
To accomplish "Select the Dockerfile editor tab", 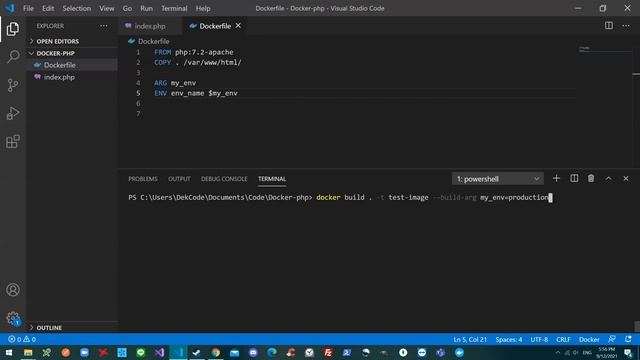I will click(x=215, y=26).
